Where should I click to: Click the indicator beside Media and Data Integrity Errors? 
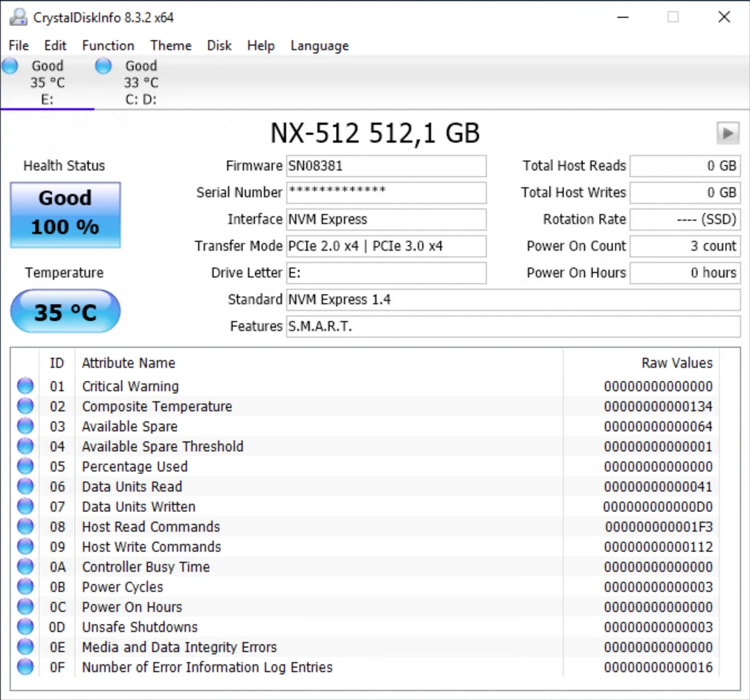[25, 646]
